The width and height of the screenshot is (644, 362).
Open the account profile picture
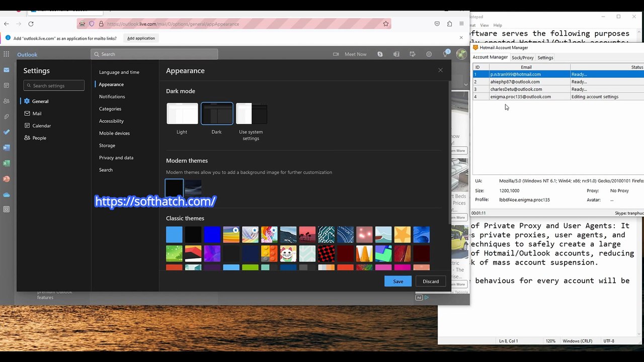point(461,54)
